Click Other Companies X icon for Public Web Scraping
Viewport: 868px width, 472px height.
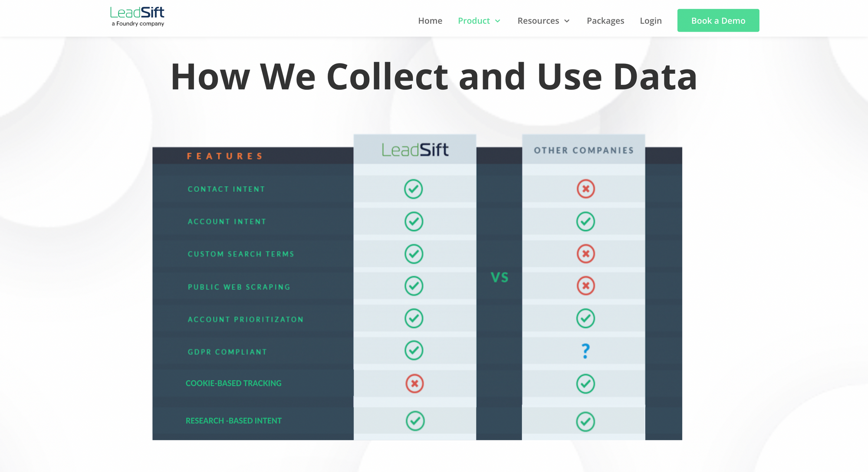(x=586, y=286)
